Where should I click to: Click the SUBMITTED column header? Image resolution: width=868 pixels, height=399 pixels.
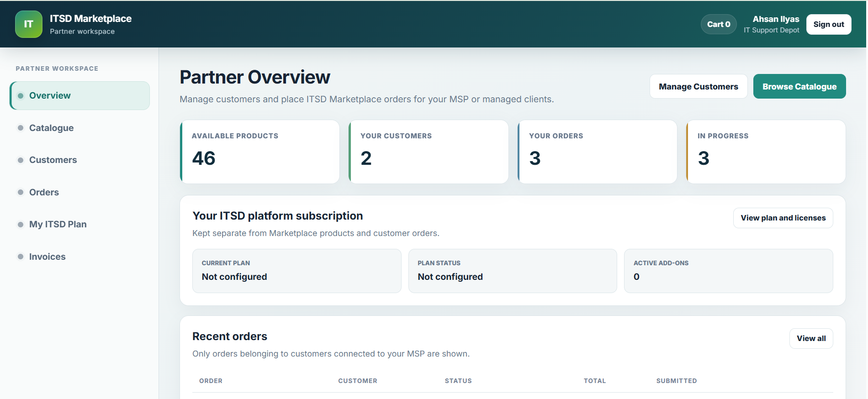click(x=677, y=381)
